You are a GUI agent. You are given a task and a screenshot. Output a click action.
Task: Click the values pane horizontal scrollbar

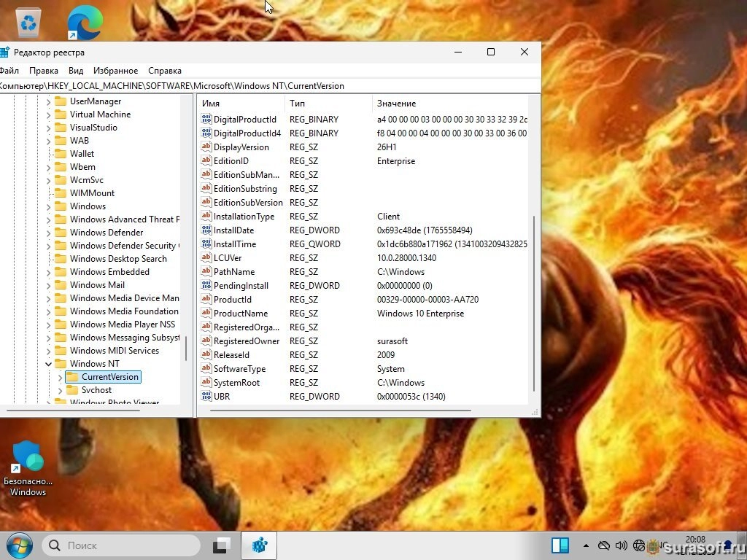(340, 410)
